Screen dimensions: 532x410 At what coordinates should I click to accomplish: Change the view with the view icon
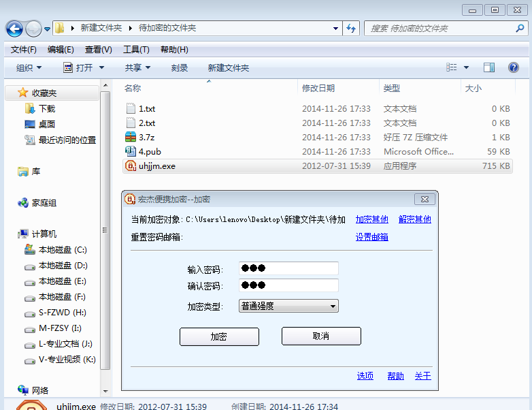451,67
